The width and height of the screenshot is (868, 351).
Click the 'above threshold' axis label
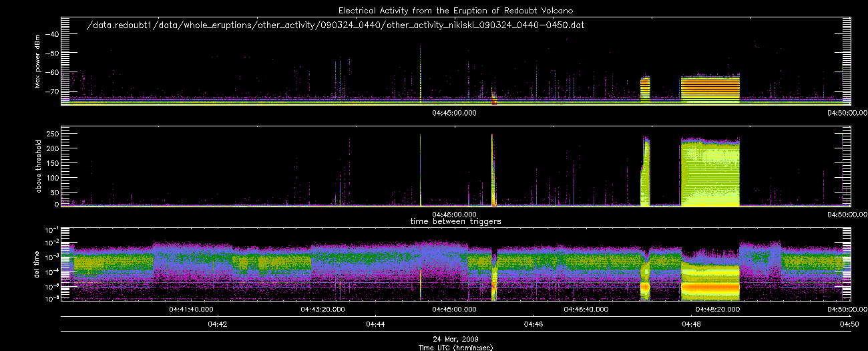38,165
